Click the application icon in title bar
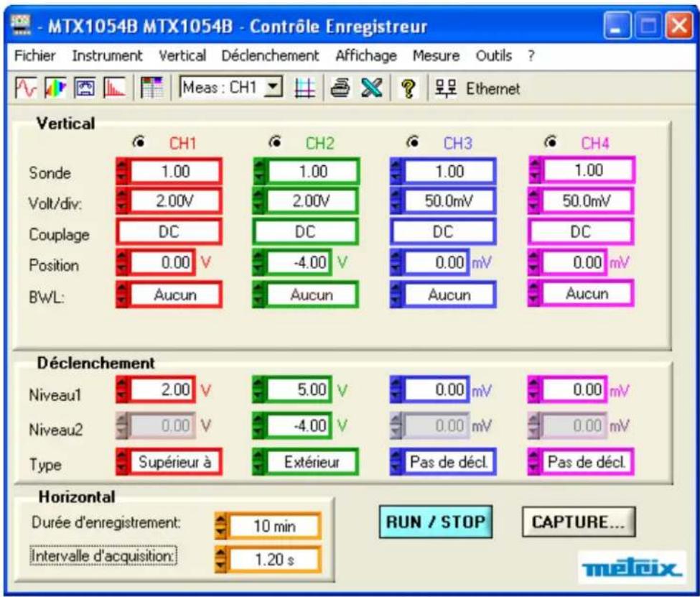Viewport: 700px width, 597px height. point(21,25)
